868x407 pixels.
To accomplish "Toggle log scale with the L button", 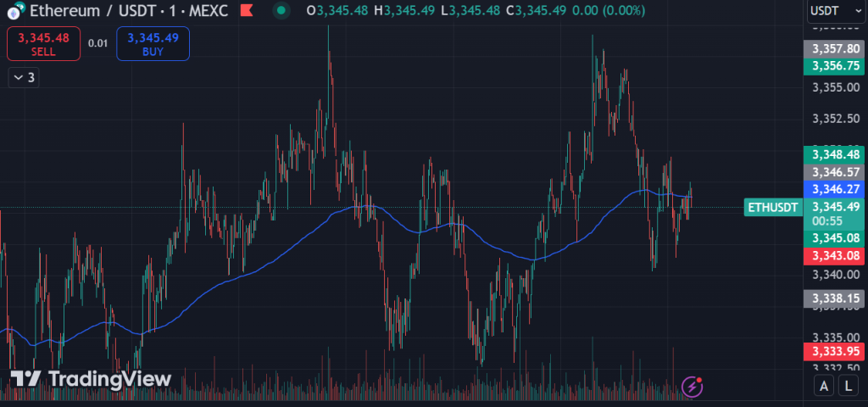I will 849,387.
